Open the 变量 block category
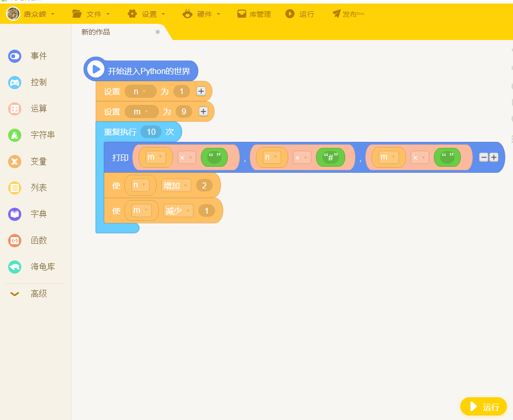The height and width of the screenshot is (420, 513). (x=28, y=162)
